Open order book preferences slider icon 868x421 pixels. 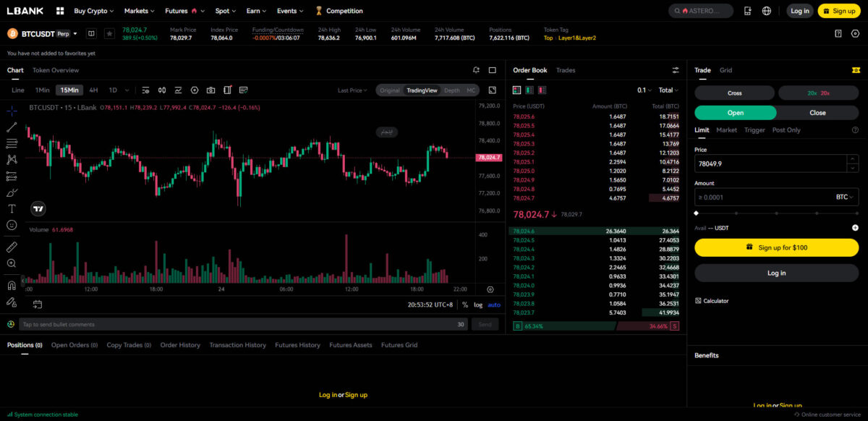click(676, 70)
